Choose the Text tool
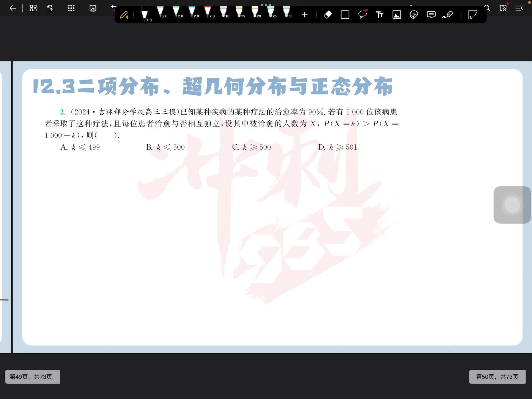 tap(379, 15)
